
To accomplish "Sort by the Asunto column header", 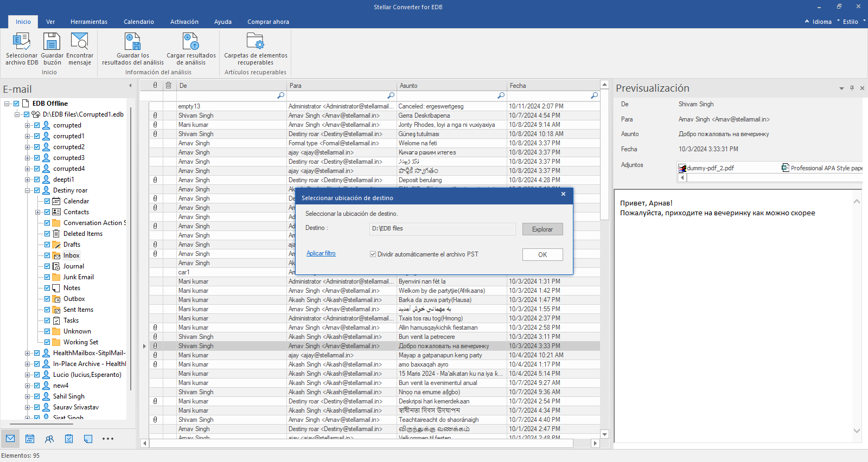I will point(452,86).
